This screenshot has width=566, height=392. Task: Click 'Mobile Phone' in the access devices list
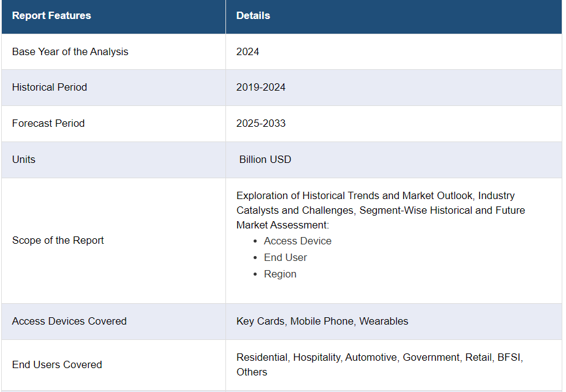[x=322, y=321]
